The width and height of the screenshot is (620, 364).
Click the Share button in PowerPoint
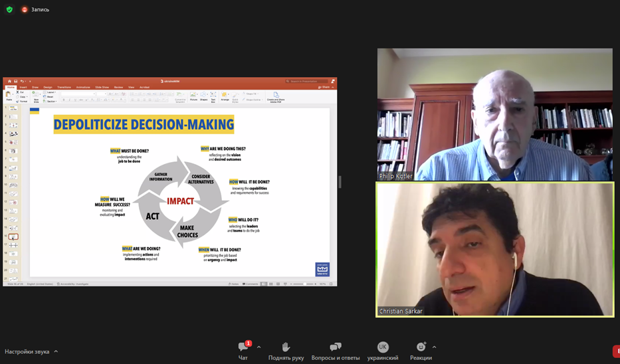pyautogui.click(x=324, y=87)
